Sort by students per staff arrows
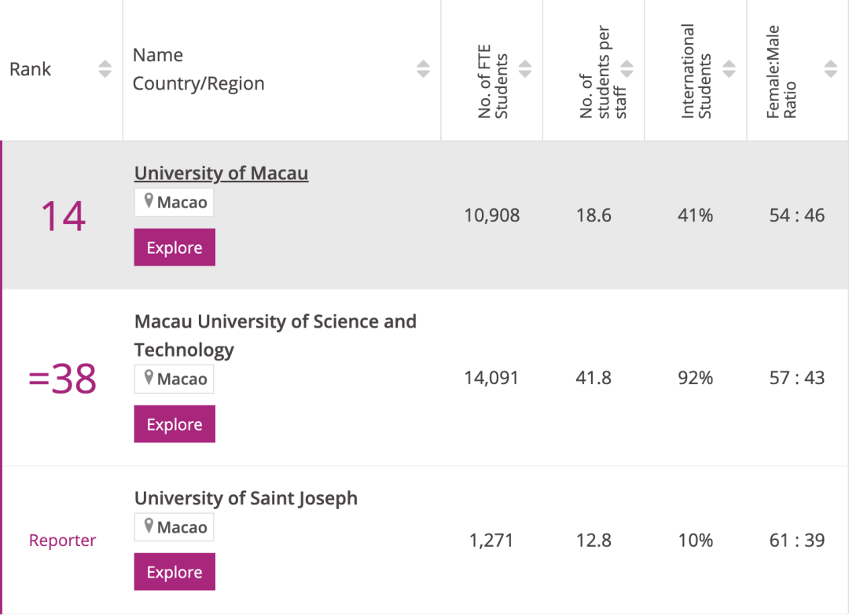 tap(627, 69)
